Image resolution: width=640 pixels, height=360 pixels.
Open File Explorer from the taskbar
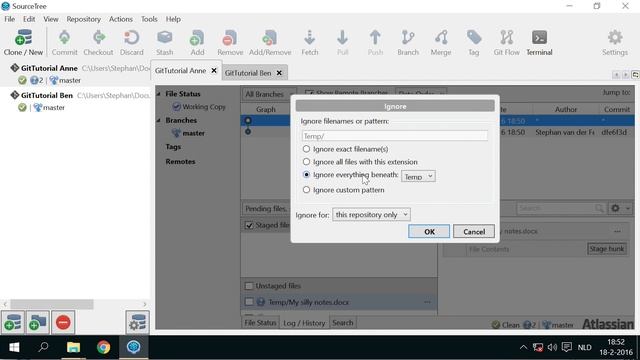(73, 347)
